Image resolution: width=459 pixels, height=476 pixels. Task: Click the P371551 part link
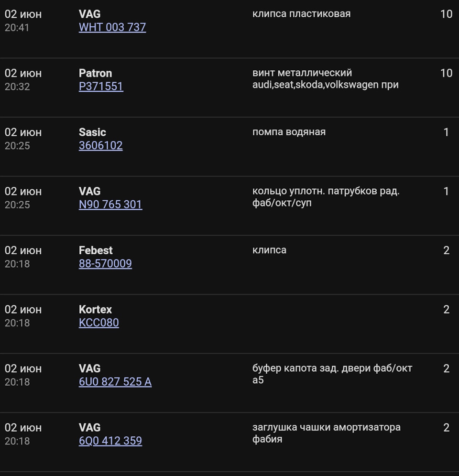(101, 87)
